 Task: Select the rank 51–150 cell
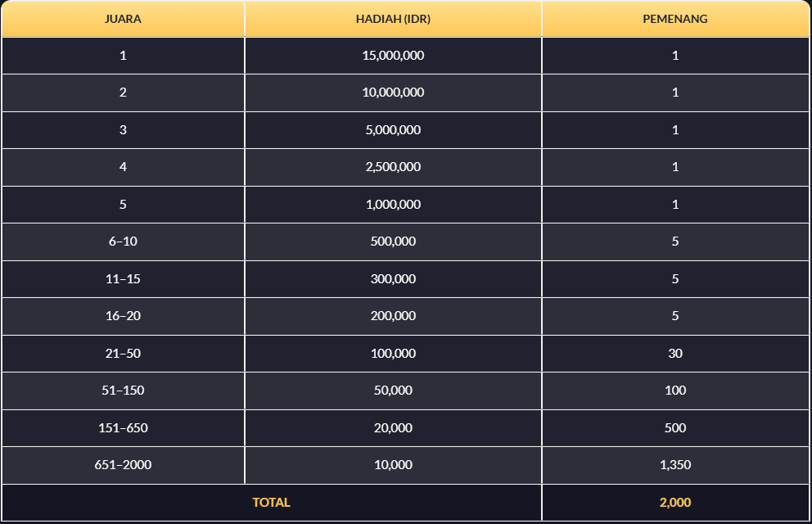123,391
